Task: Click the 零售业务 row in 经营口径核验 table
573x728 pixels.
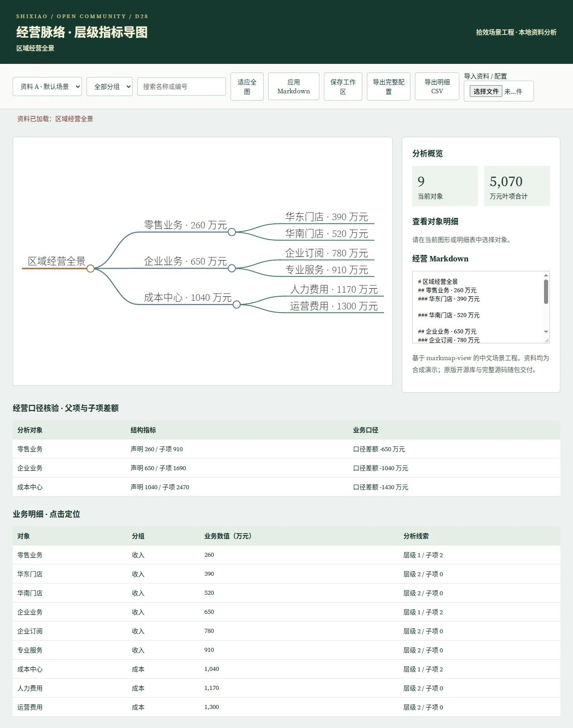Action: tap(286, 449)
